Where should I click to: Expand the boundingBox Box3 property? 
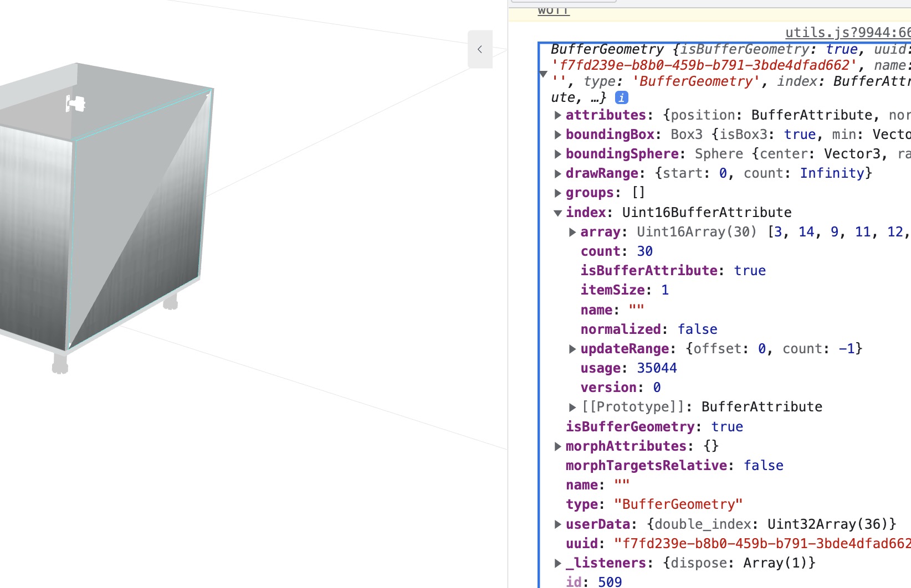(x=557, y=135)
